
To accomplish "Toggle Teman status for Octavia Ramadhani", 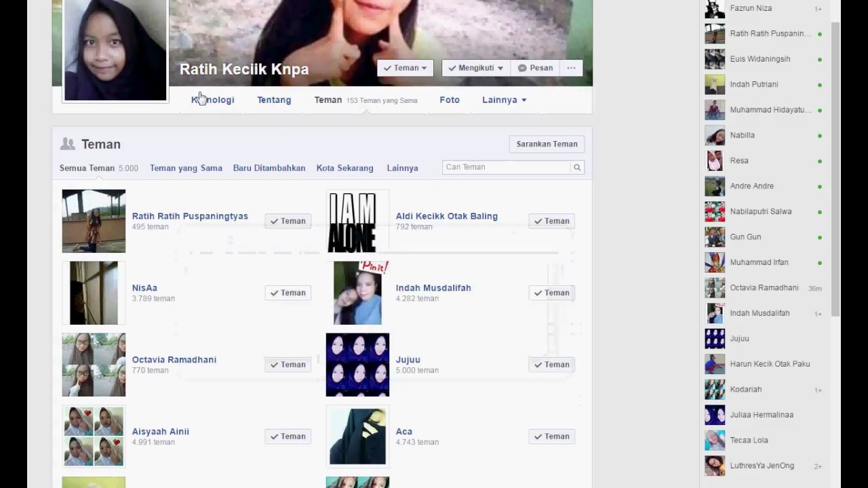I will tap(288, 365).
